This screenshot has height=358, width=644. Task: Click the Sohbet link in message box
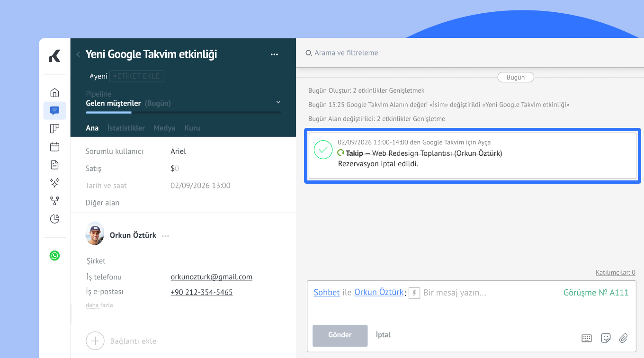click(326, 293)
